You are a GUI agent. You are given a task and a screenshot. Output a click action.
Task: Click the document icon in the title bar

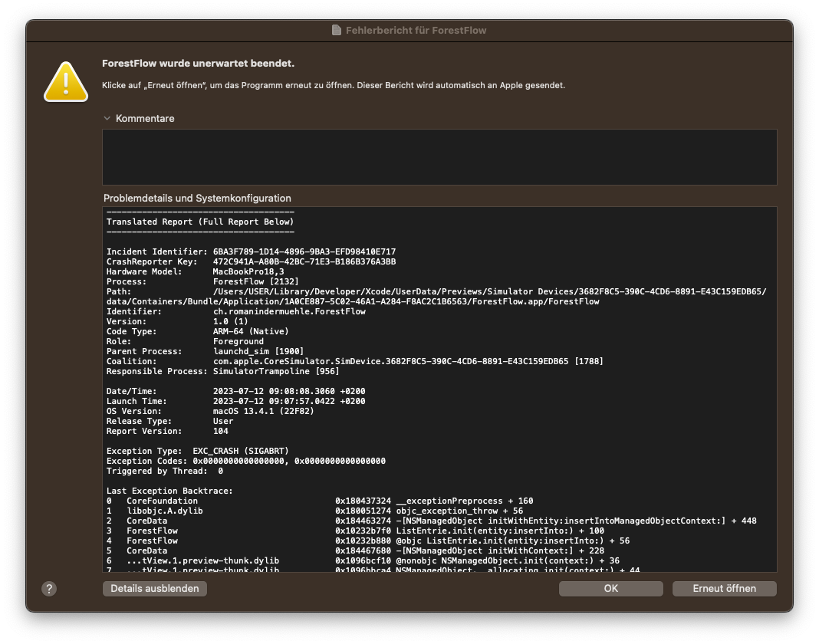tap(336, 30)
